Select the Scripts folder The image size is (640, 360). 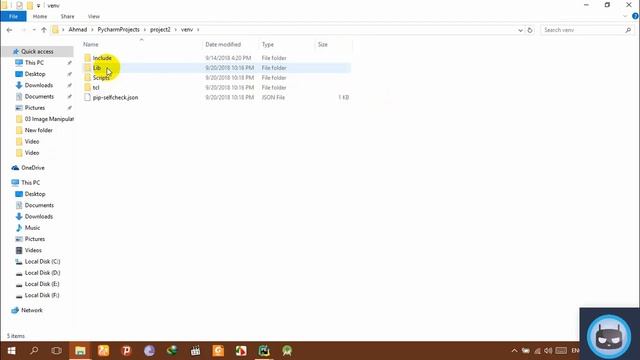pos(101,78)
